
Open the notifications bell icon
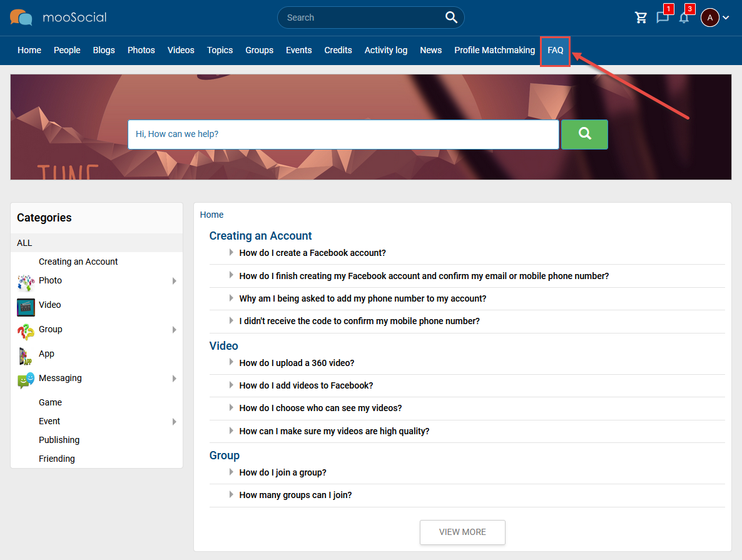pos(684,19)
